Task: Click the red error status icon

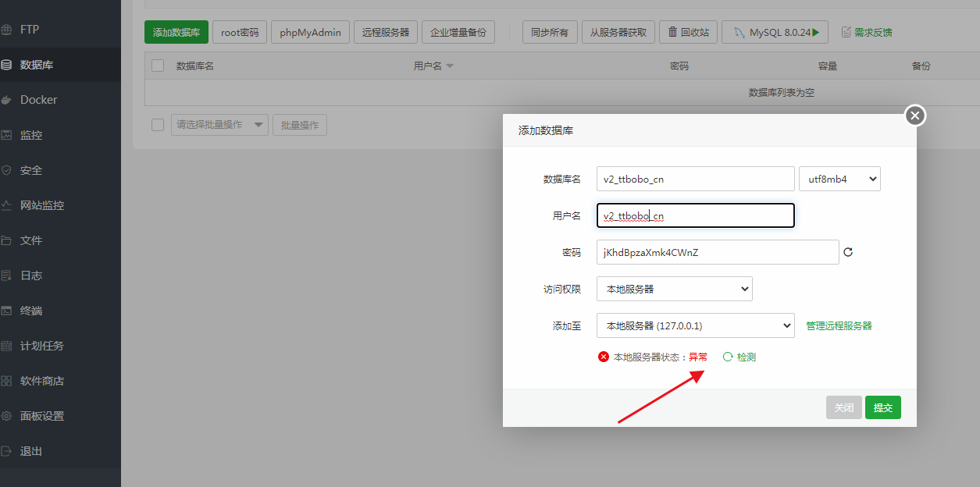Action: 604,357
